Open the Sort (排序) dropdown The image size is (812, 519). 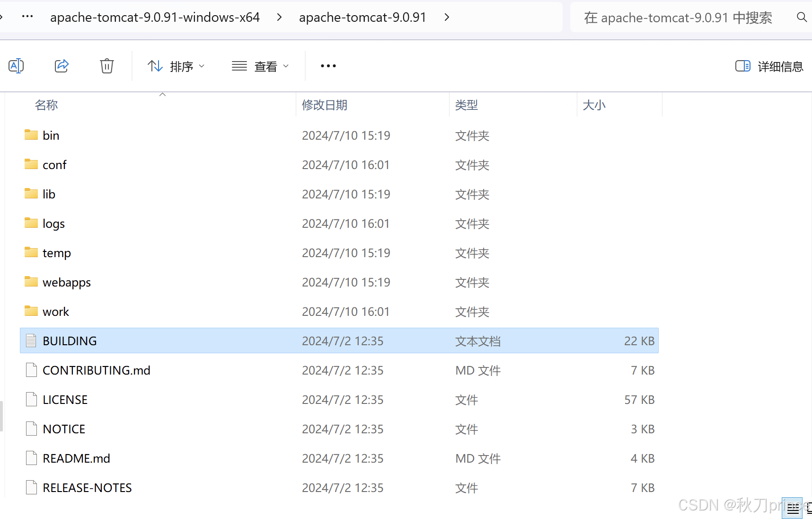click(x=176, y=66)
